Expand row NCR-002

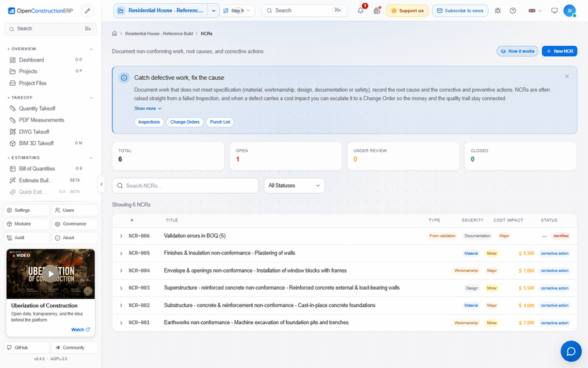(121, 305)
